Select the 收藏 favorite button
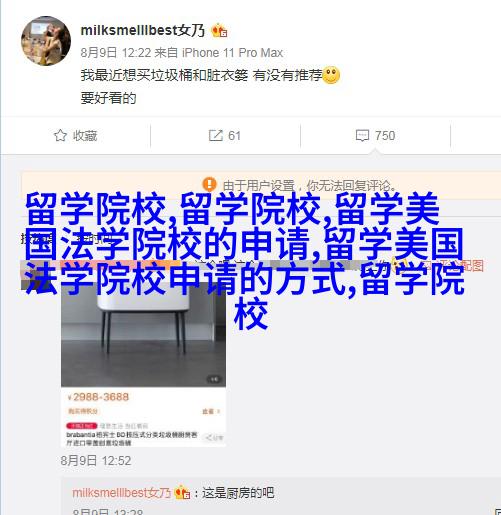This screenshot has height=515, width=501. coord(76,136)
